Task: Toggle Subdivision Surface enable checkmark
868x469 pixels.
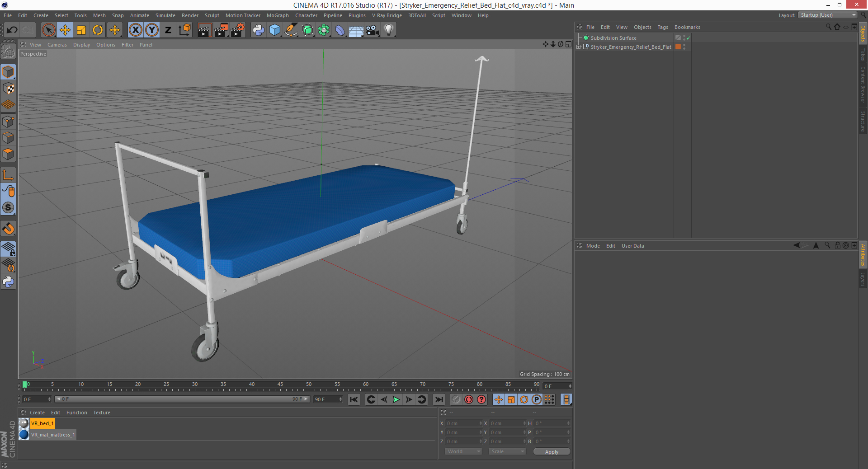Action: pos(689,38)
